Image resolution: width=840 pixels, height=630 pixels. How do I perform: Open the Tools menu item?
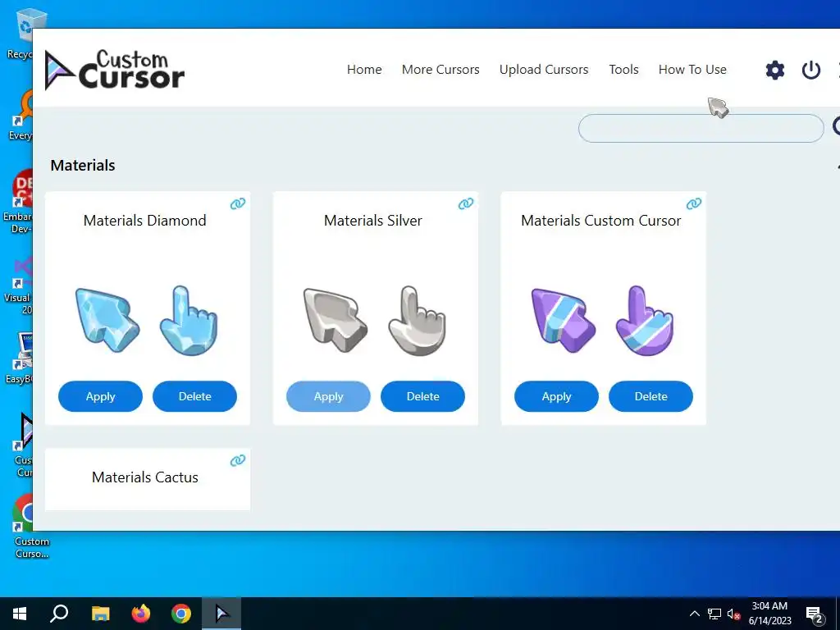(623, 70)
